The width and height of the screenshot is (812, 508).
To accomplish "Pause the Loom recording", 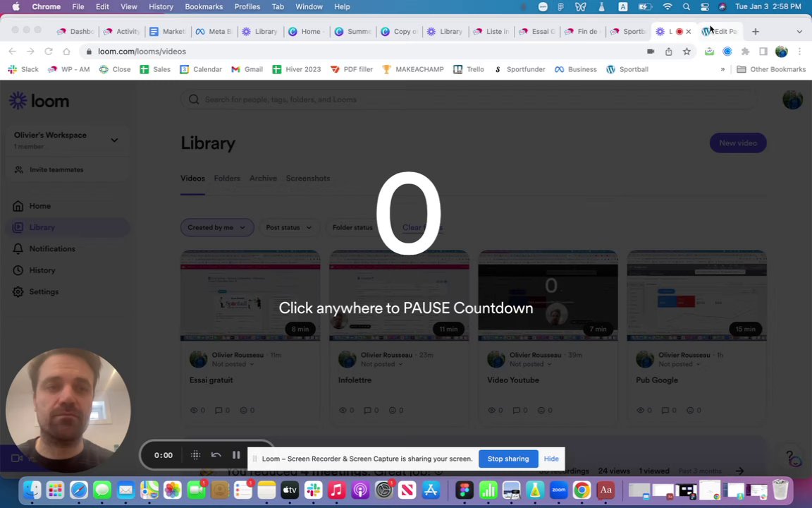I will click(236, 455).
